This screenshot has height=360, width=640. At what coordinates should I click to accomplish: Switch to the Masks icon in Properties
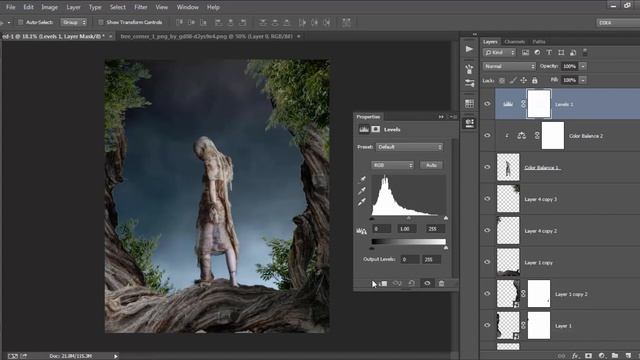click(376, 129)
